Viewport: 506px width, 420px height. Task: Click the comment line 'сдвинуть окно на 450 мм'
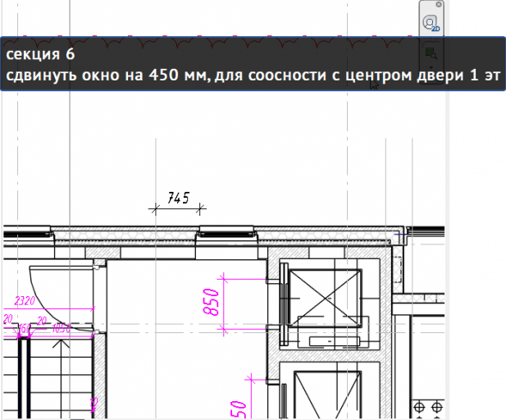[x=108, y=75]
